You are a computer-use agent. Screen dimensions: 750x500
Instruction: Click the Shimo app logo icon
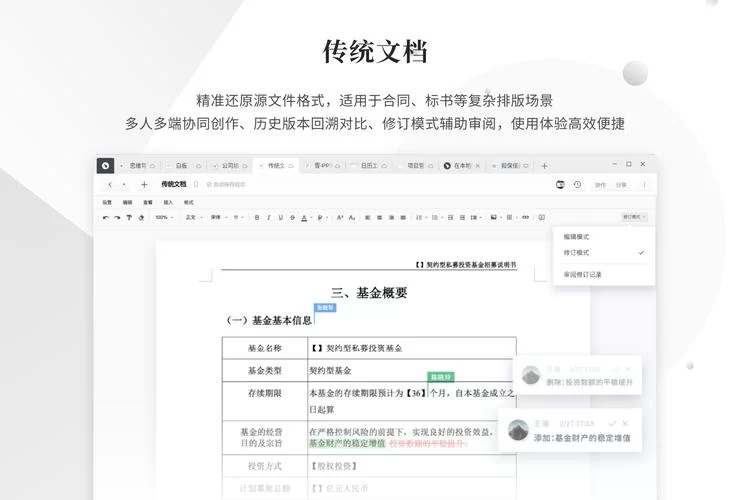pos(105,166)
